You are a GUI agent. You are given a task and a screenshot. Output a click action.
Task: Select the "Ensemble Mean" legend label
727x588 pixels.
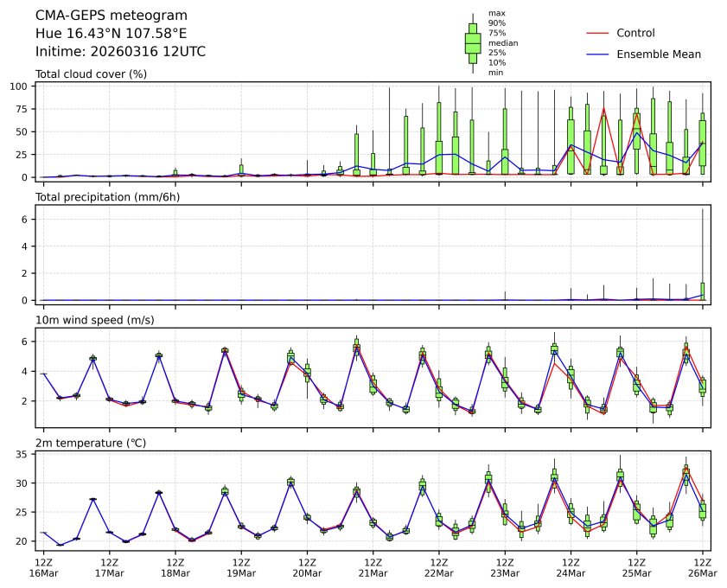point(658,54)
